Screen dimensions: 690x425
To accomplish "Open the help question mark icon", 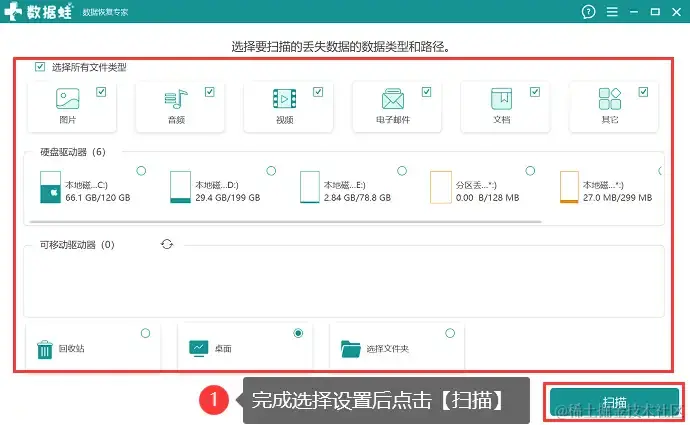I will click(588, 12).
